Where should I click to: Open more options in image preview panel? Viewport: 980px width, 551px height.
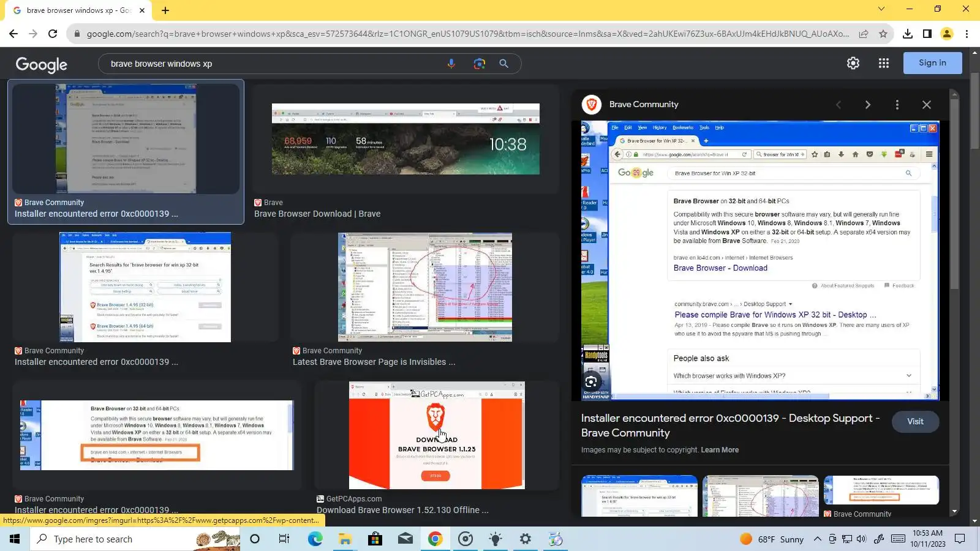point(897,105)
